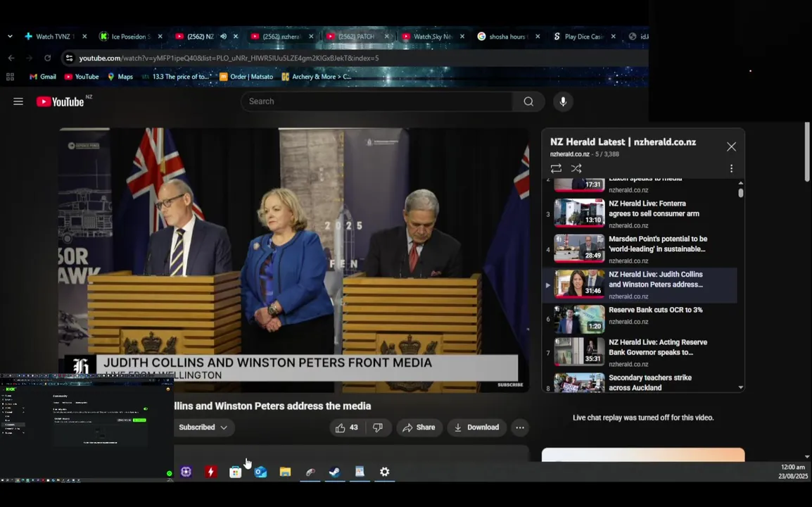Download this video
The width and height of the screenshot is (812, 507).
pyautogui.click(x=477, y=427)
